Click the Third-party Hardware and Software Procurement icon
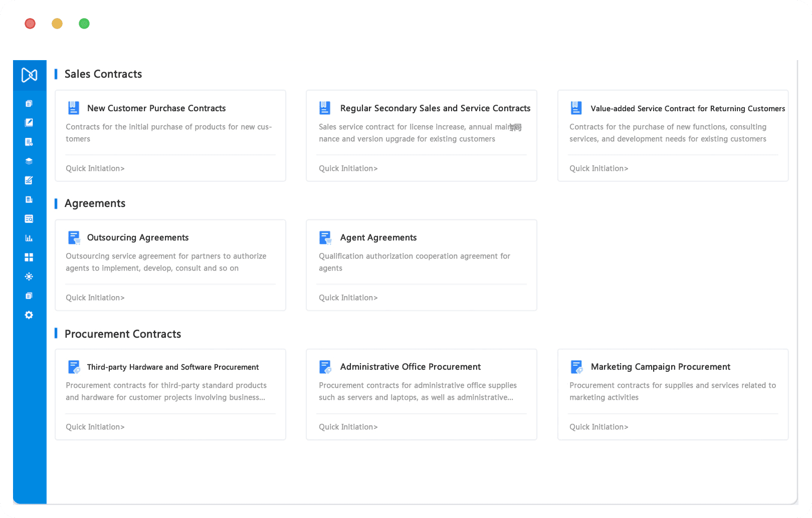The image size is (812, 518). (x=74, y=367)
